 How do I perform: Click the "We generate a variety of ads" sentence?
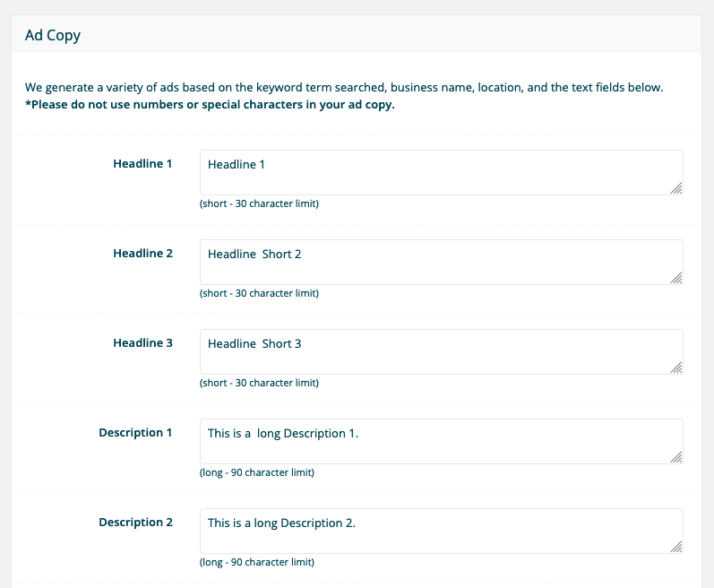pyautogui.click(x=344, y=88)
